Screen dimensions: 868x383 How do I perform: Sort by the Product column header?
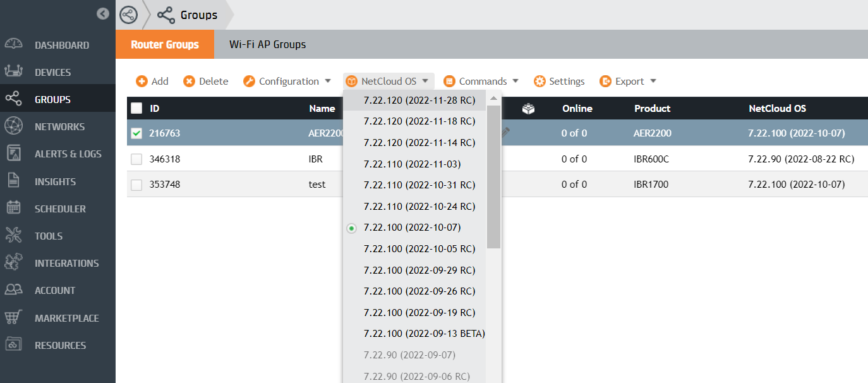point(652,109)
